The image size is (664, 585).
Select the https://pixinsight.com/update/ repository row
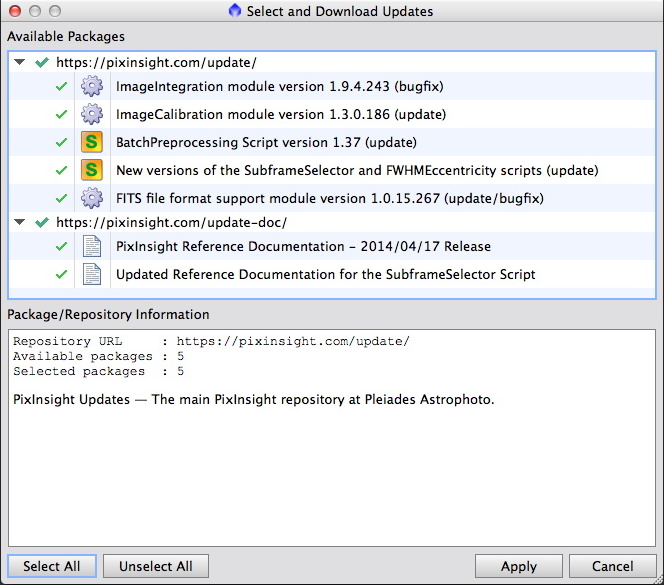click(x=332, y=62)
